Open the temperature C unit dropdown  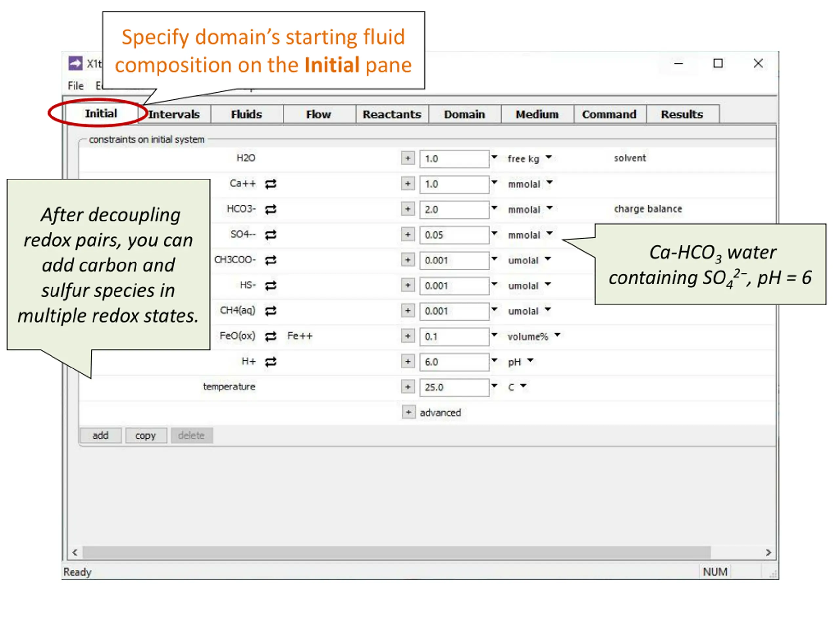[523, 386]
